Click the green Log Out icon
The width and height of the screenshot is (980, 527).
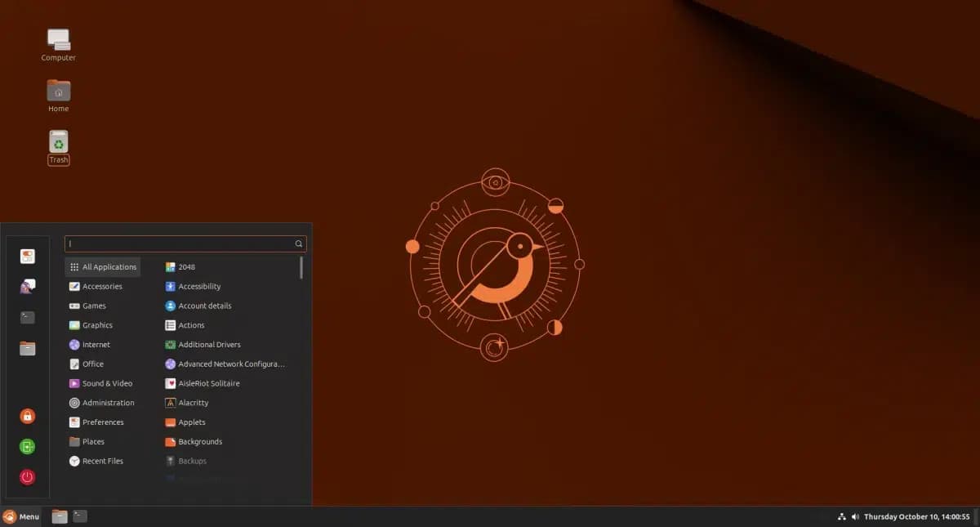28,447
